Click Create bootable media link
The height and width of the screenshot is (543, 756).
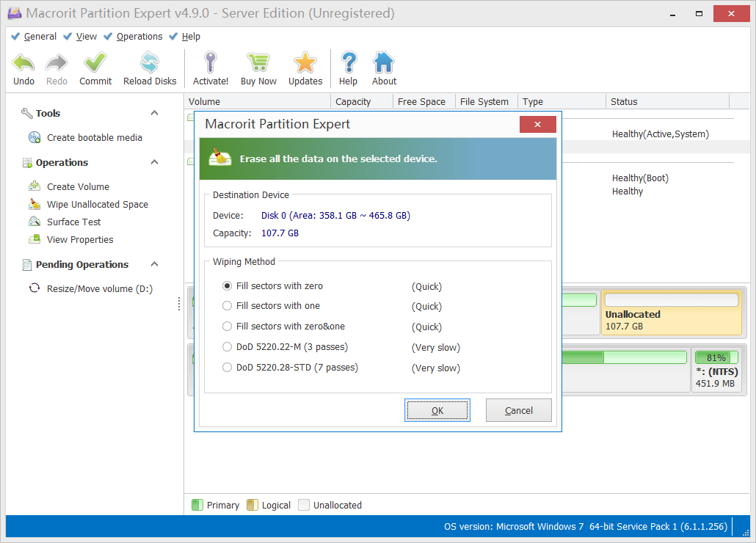(95, 138)
